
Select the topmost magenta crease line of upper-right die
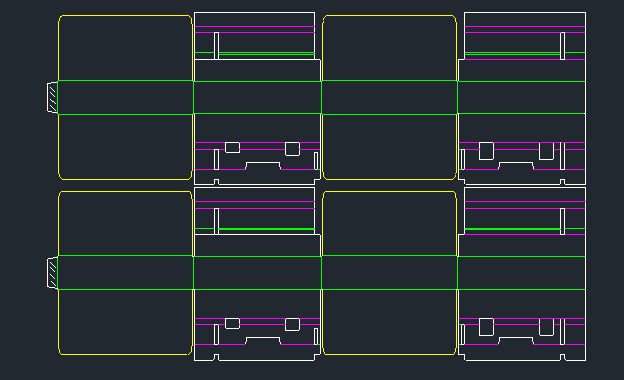pyautogui.click(x=525, y=26)
